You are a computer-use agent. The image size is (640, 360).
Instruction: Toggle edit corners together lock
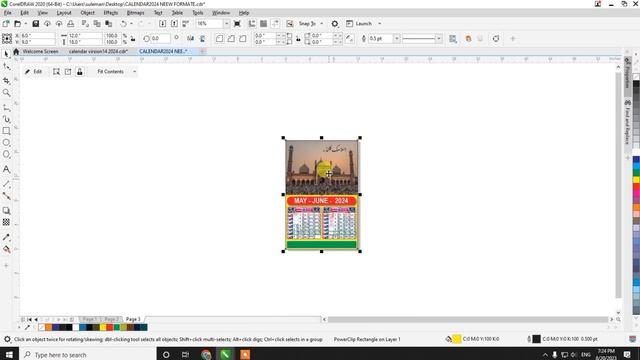[298, 39]
